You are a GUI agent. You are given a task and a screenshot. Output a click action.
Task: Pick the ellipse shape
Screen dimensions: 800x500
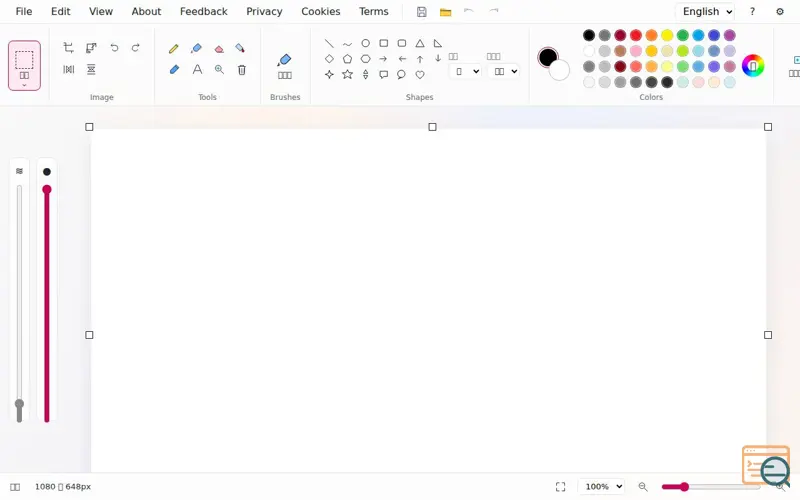pyautogui.click(x=365, y=43)
